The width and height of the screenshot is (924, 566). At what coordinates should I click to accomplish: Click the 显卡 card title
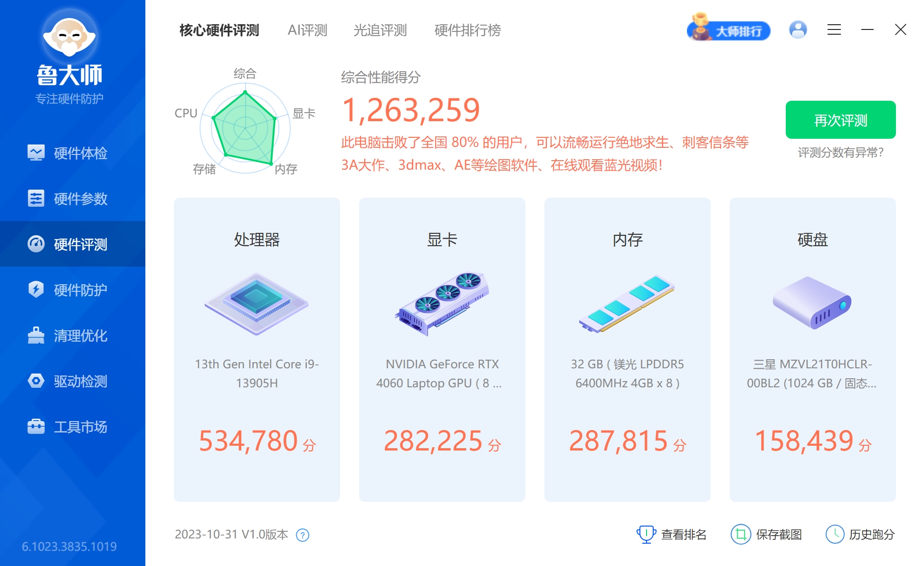tap(442, 240)
